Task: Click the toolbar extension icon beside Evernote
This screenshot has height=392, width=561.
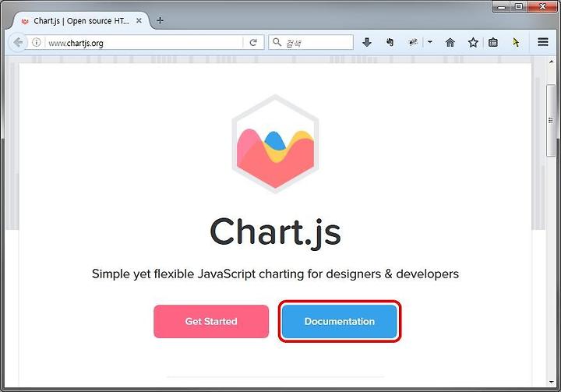Action: [x=413, y=43]
